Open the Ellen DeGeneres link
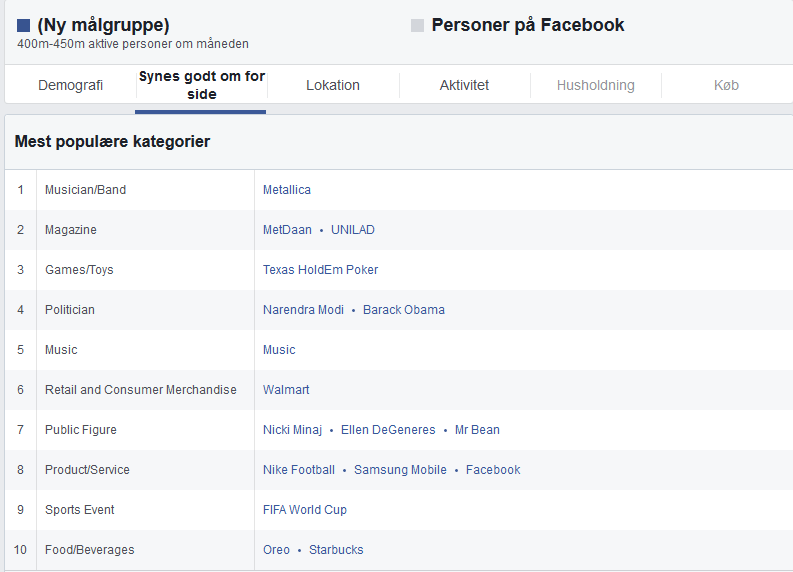 388,430
